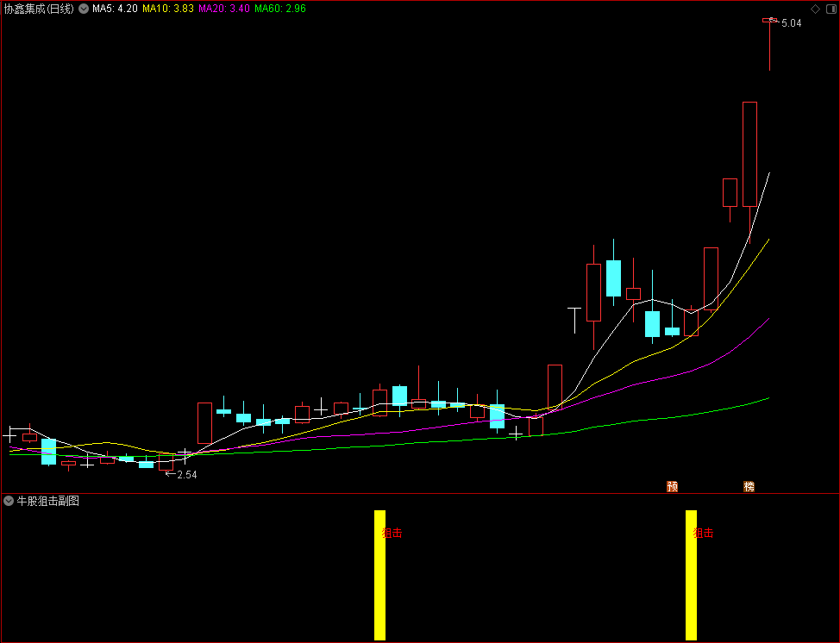840x643 pixels.
Task: Select the 协鑫集成(日线) chart title
Action: click(x=39, y=9)
